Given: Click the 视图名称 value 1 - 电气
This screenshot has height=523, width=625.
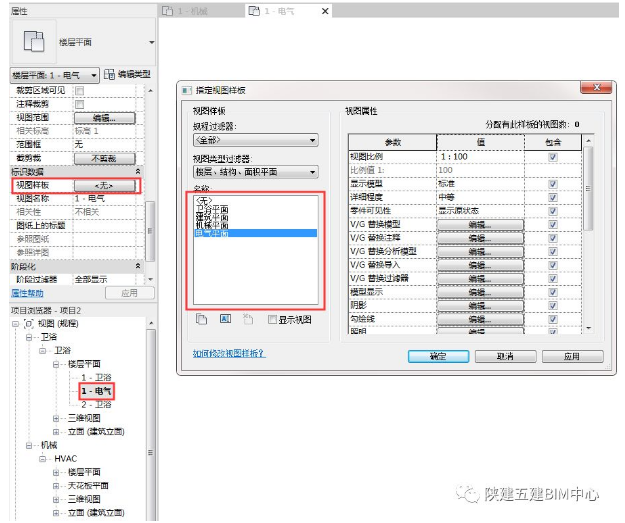Looking at the screenshot, I should (x=90, y=199).
